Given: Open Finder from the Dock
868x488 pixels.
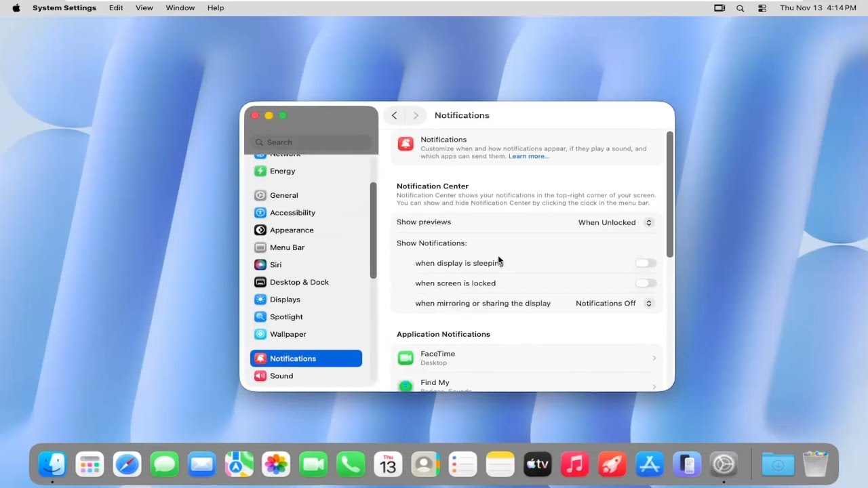Looking at the screenshot, I should pyautogui.click(x=52, y=464).
